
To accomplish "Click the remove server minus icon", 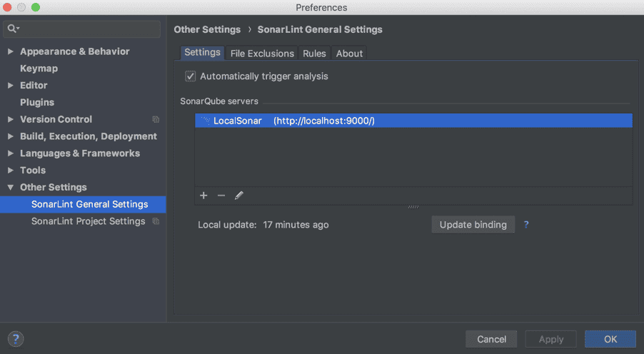I will point(221,196).
